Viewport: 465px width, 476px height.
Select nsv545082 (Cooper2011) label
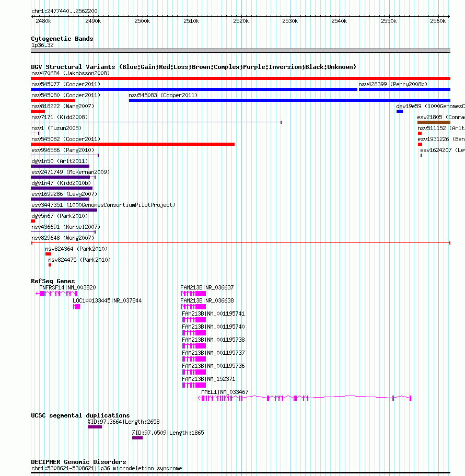[65, 139]
